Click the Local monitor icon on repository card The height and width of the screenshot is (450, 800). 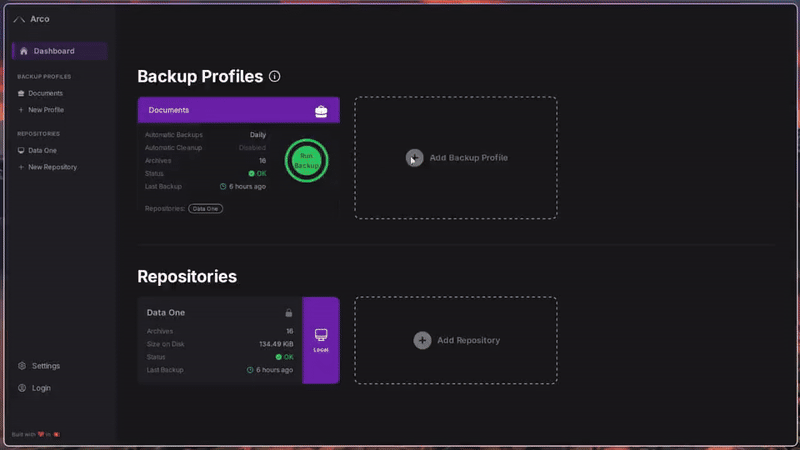[x=321, y=335]
